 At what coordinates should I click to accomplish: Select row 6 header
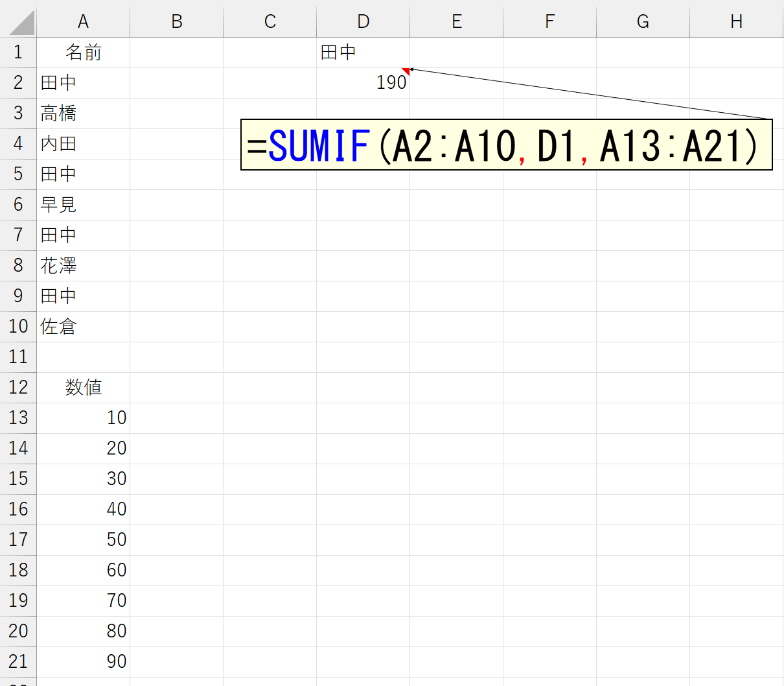pyautogui.click(x=18, y=205)
